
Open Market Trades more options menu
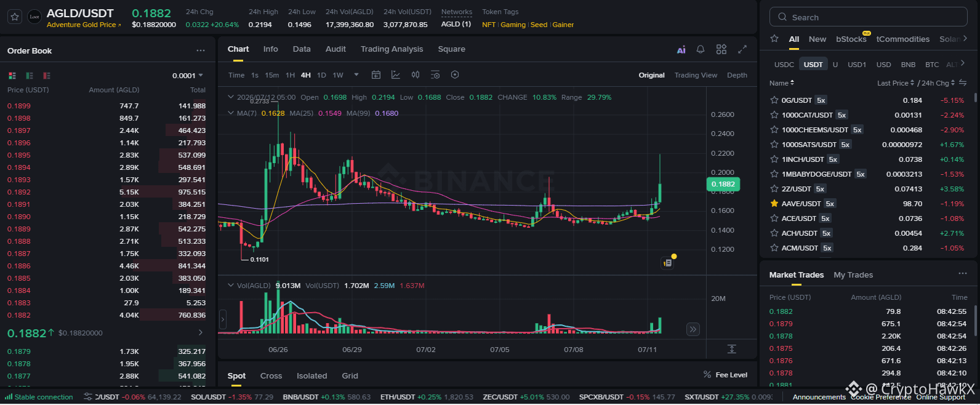(x=963, y=273)
